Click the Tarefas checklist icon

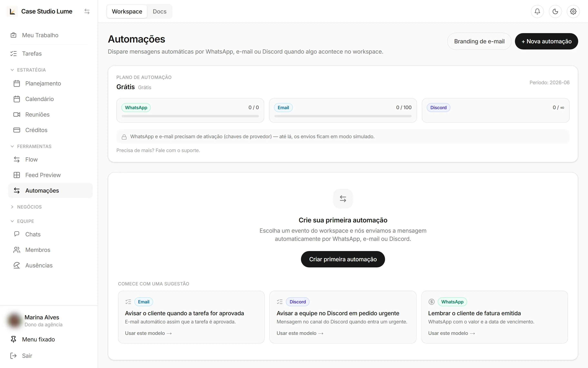[14, 54]
